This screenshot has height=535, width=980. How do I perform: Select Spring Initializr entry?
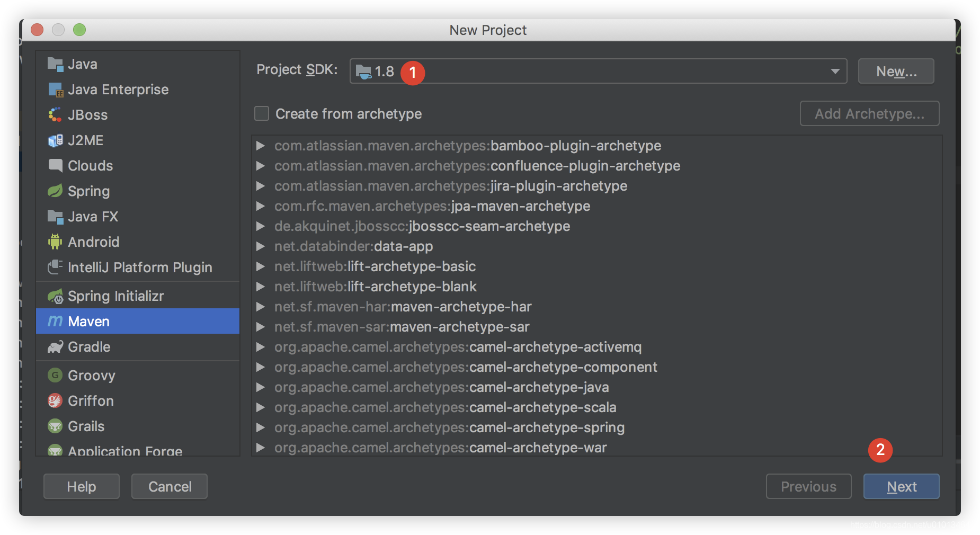coord(138,296)
